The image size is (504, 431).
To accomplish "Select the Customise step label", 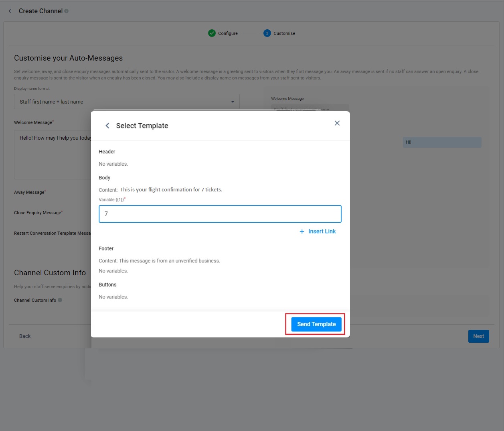I will (x=284, y=33).
